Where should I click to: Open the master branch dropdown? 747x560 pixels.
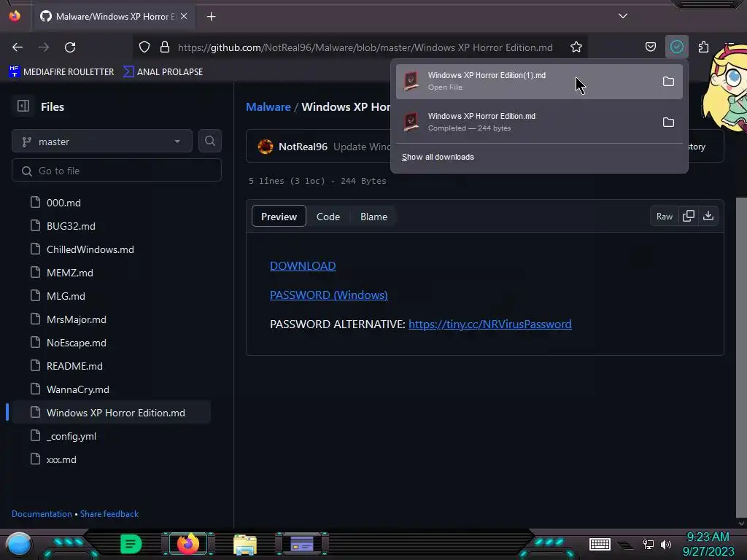[x=102, y=141]
